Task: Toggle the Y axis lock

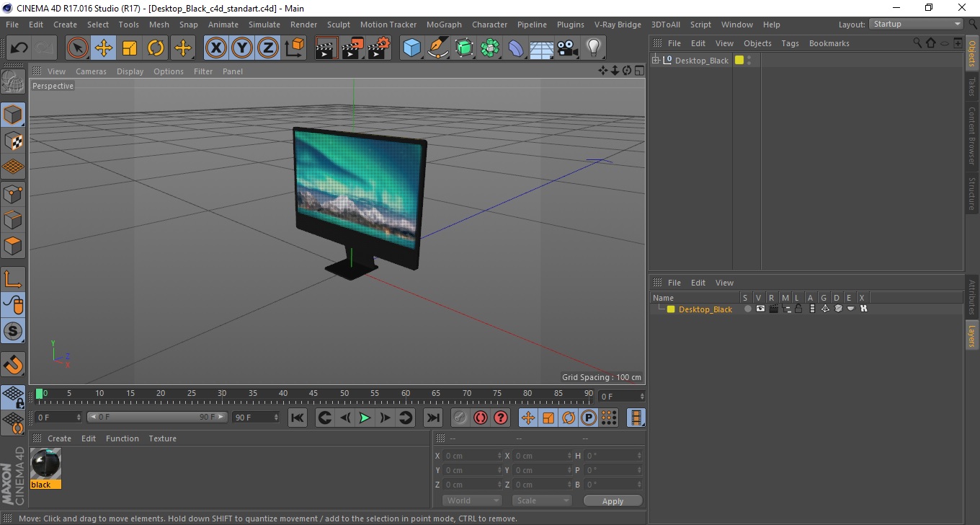Action: [x=241, y=48]
